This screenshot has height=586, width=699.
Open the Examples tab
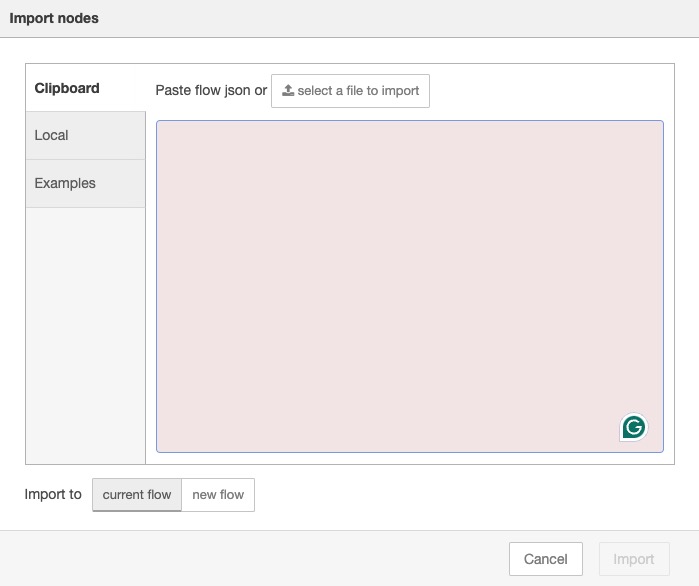click(86, 183)
